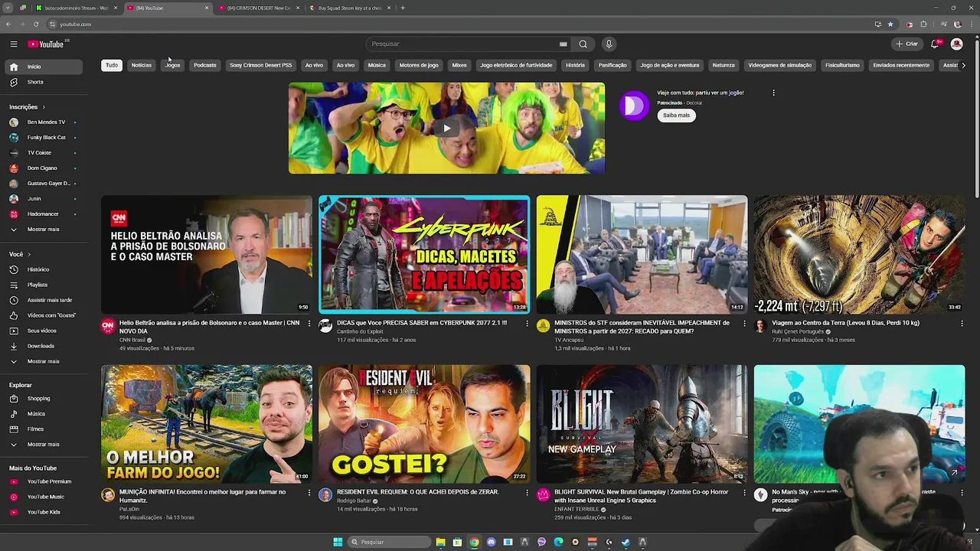This screenshot has width=980, height=551.
Task: Play the Brazil fans ad video
Action: tap(446, 128)
